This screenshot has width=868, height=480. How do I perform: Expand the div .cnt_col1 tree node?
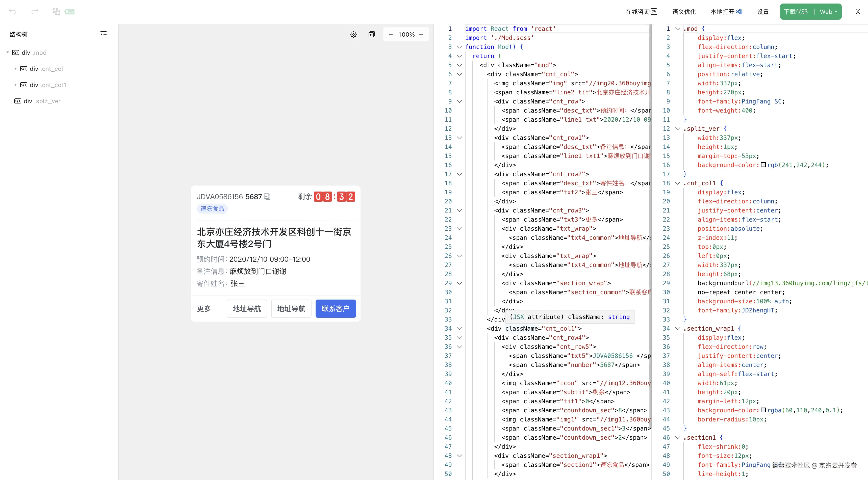point(15,85)
